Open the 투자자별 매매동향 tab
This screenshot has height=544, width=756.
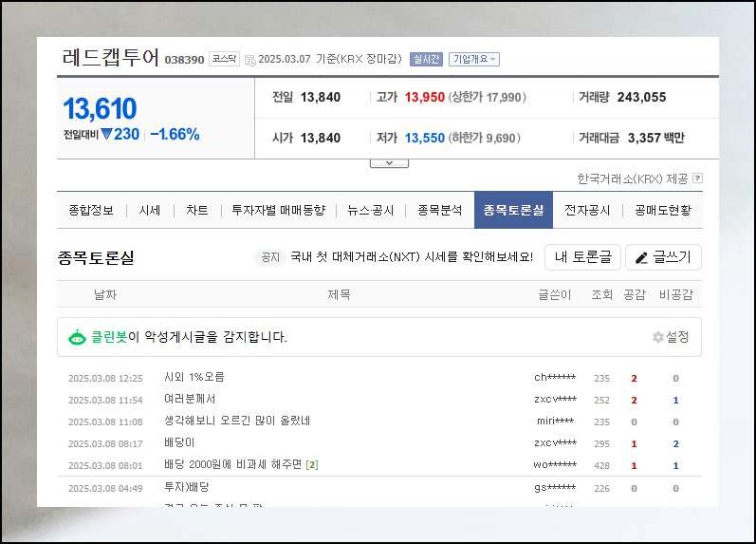(x=279, y=210)
